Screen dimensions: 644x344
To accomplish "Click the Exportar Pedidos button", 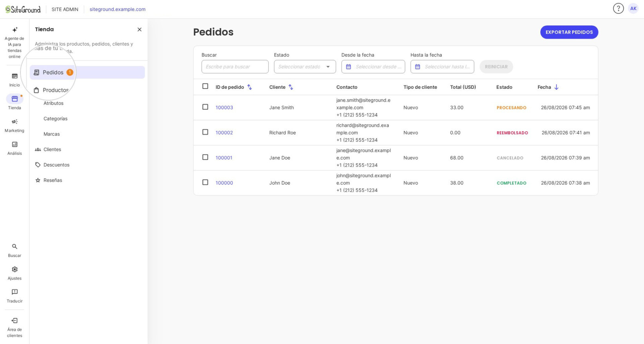I will pos(569,32).
